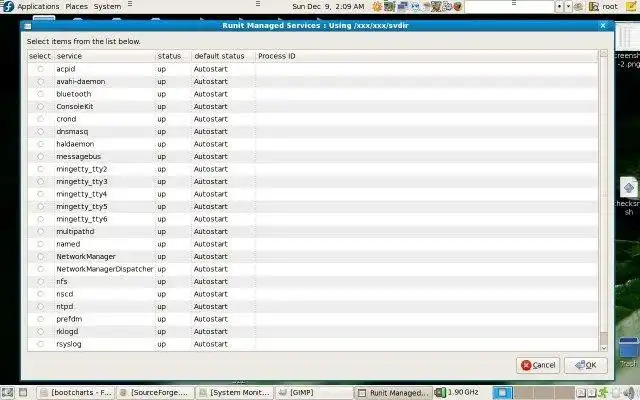Click the up status in crond row

(162, 119)
